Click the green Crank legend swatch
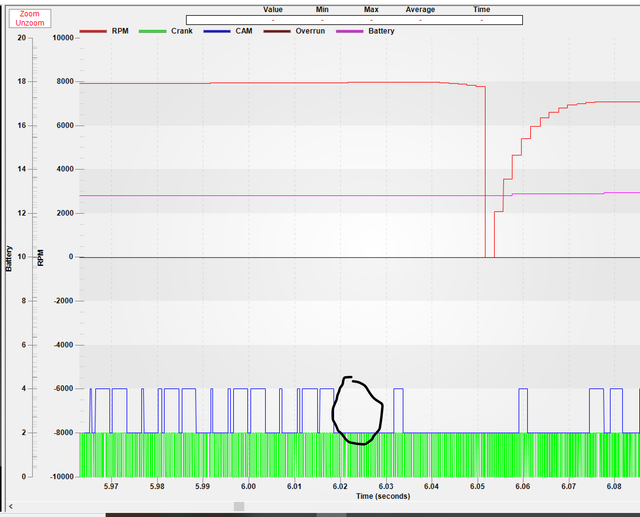The image size is (640, 517). pos(153,31)
